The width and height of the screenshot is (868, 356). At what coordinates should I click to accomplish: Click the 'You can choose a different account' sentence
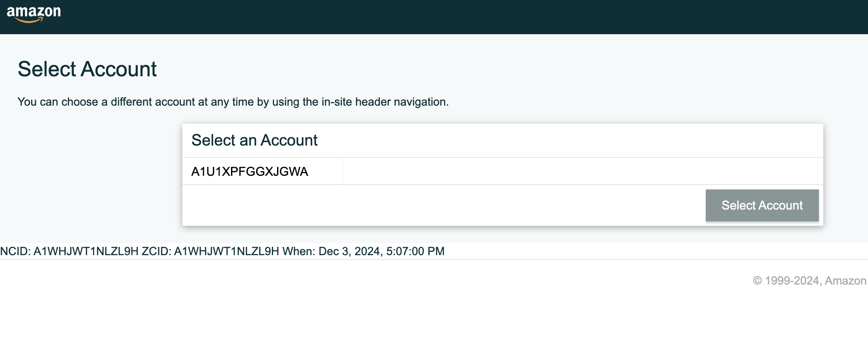[233, 102]
